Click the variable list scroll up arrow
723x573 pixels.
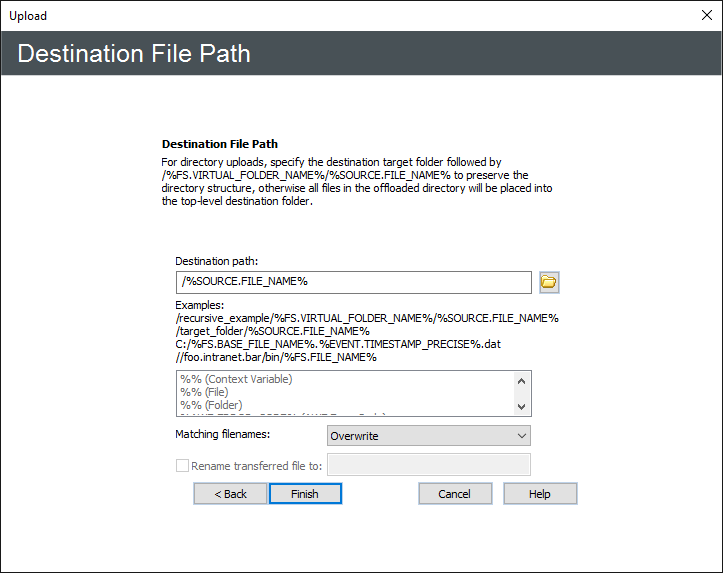[x=520, y=380]
